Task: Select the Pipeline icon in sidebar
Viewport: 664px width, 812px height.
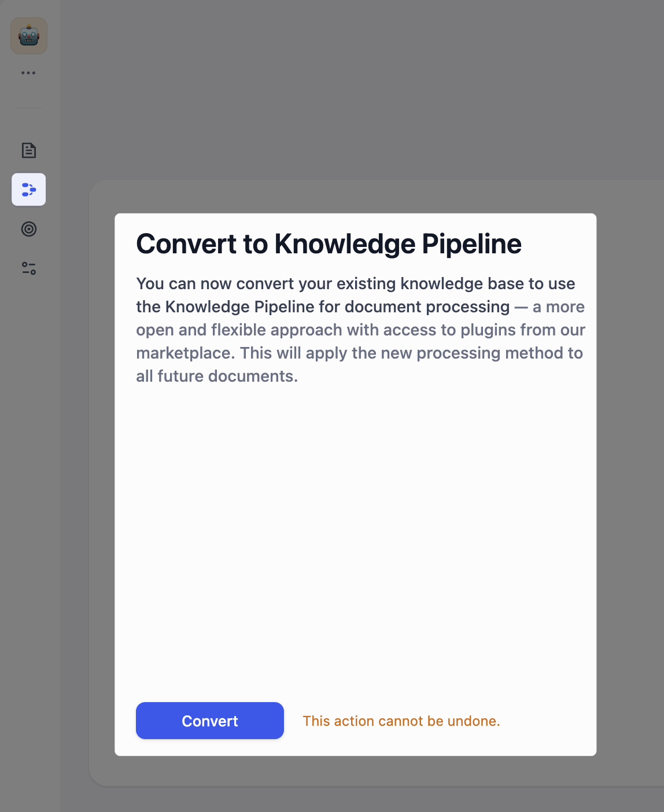Action: pyautogui.click(x=29, y=190)
